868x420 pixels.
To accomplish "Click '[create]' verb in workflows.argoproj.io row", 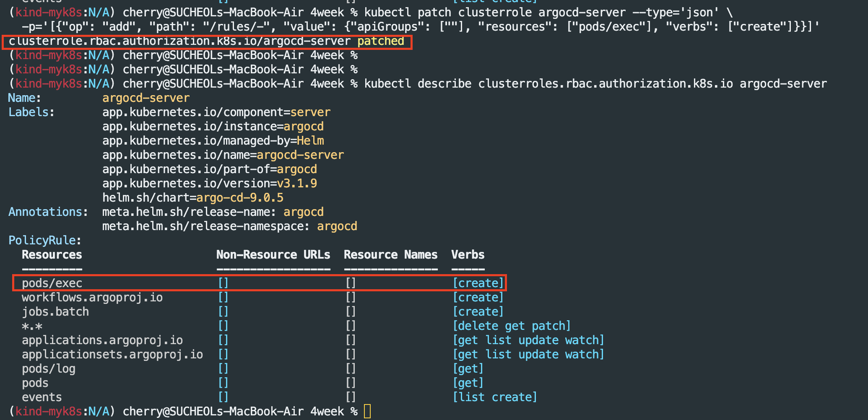I will pyautogui.click(x=478, y=298).
